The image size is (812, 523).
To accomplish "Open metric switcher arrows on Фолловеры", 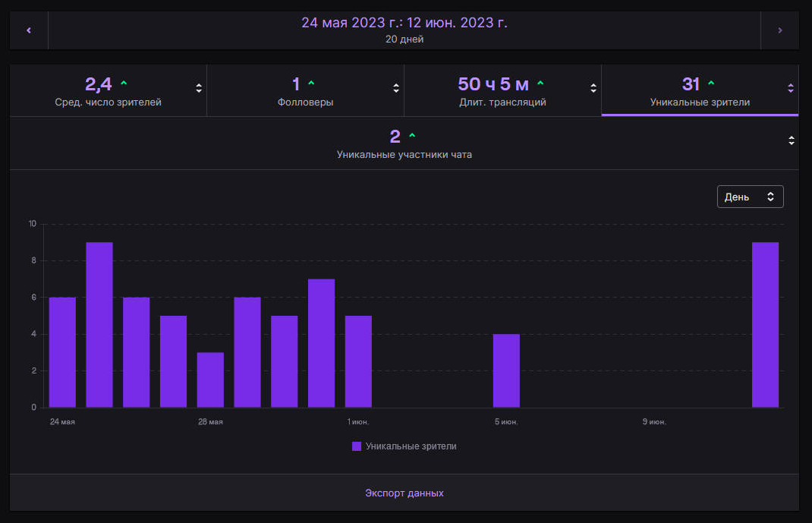I will [x=396, y=88].
